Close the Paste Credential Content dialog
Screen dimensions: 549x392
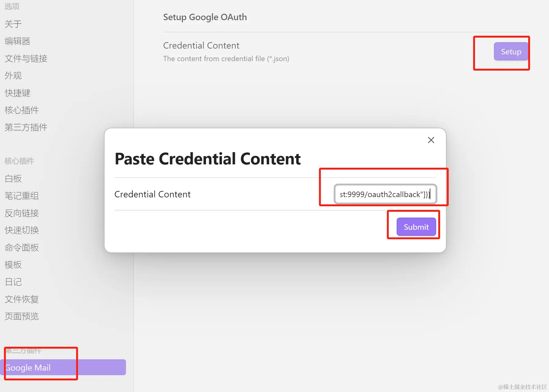pyautogui.click(x=431, y=140)
